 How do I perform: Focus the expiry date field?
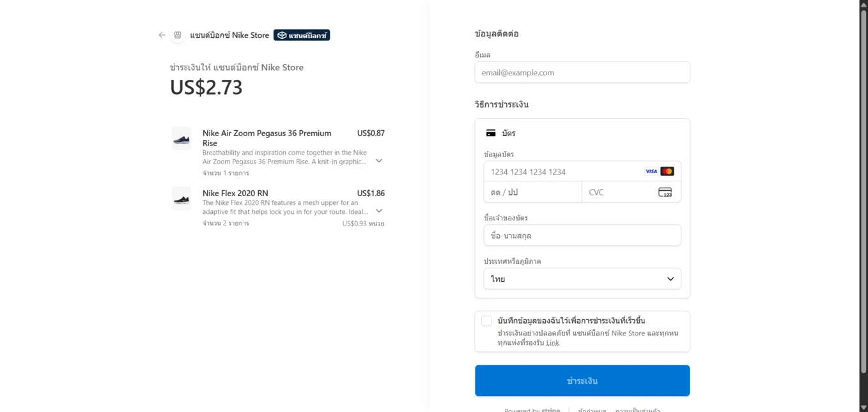coord(533,192)
